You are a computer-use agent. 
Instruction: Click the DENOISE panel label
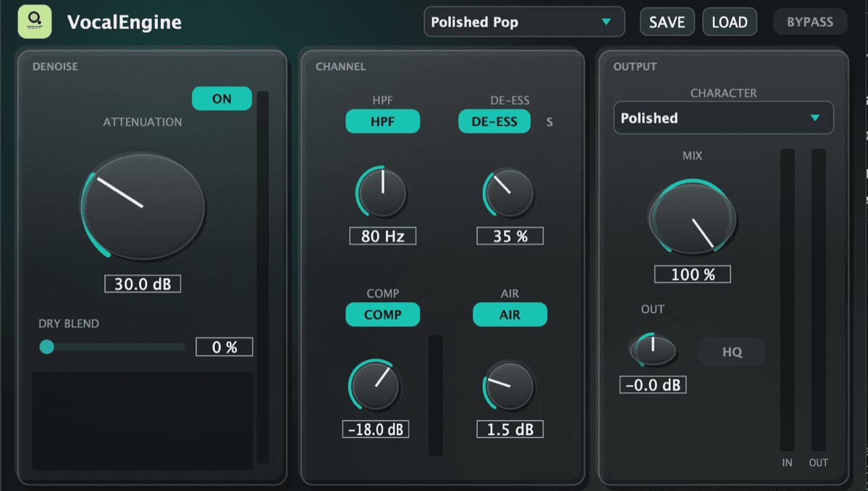pyautogui.click(x=55, y=67)
